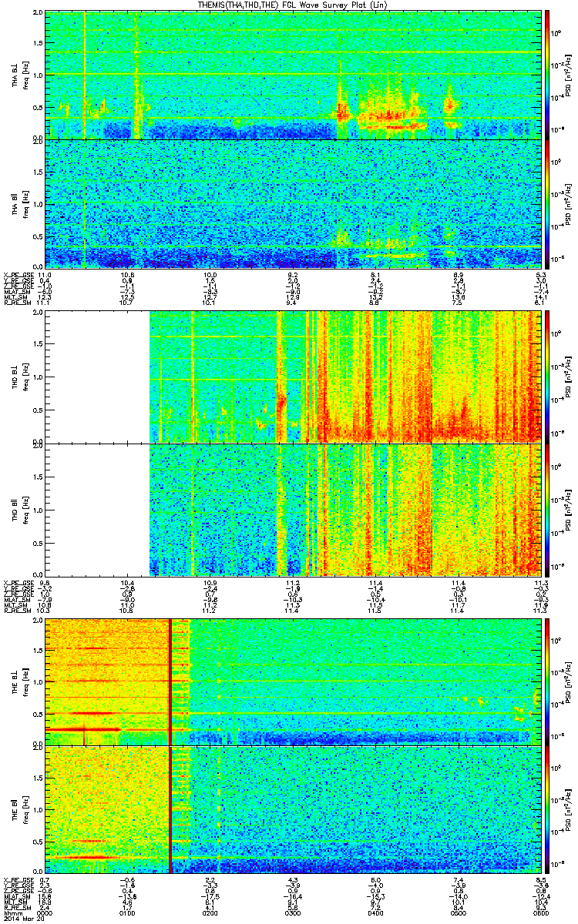Click the color bar beside THE B-perpendicular panel
This screenshot has width=578, height=924.
[x=547, y=680]
